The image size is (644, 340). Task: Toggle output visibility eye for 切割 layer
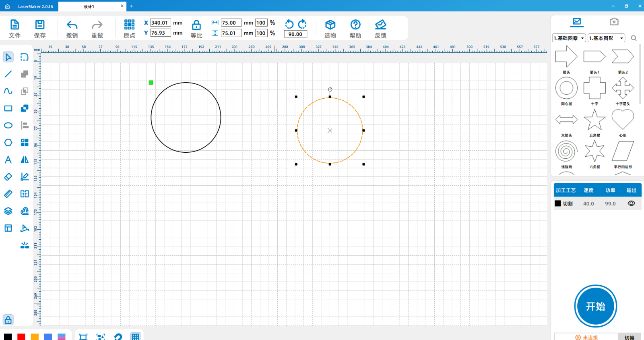click(631, 203)
